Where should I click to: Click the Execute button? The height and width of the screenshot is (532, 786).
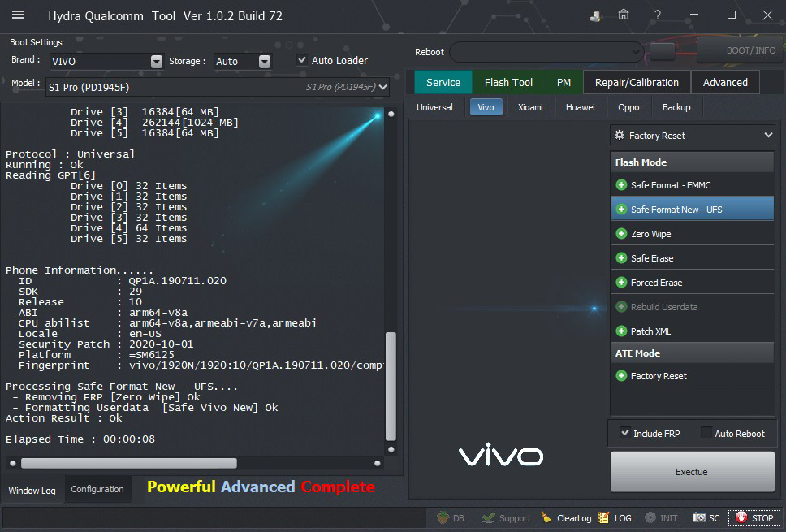(x=692, y=471)
